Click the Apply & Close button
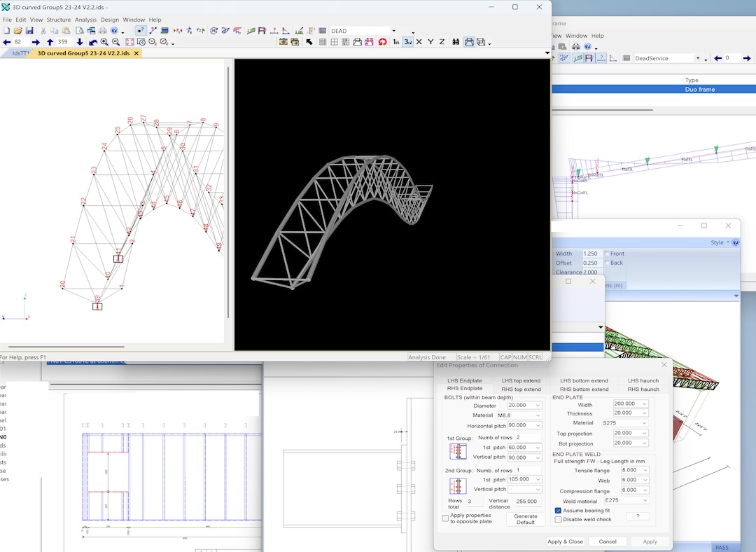The height and width of the screenshot is (552, 756). click(565, 541)
